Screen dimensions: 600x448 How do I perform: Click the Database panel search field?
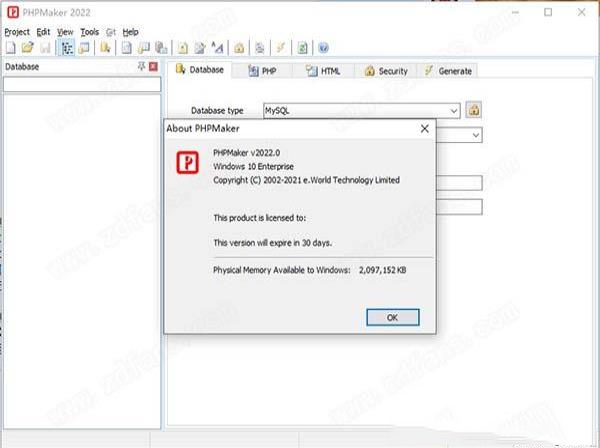coord(82,86)
